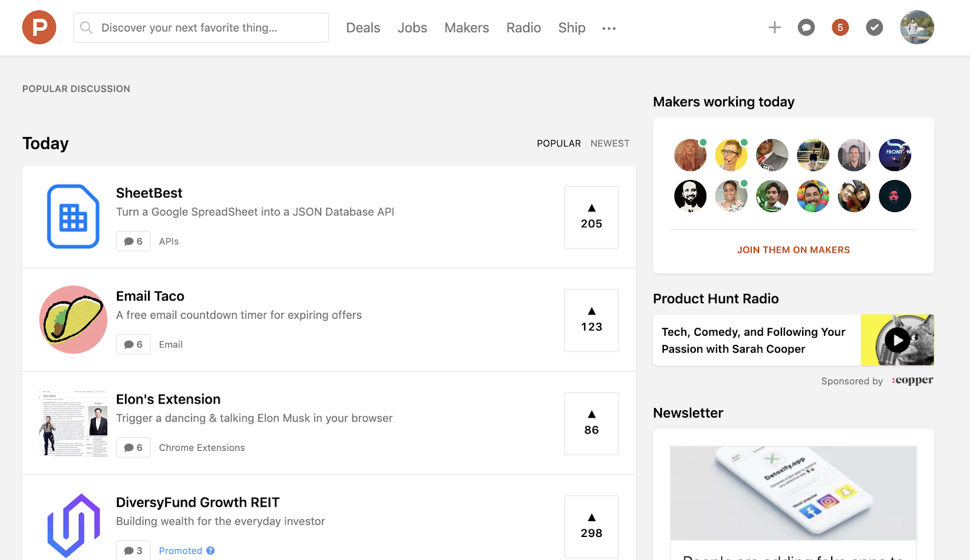Screen dimensions: 970x560
Task: Click the checkmark goals icon
Action: point(874,27)
